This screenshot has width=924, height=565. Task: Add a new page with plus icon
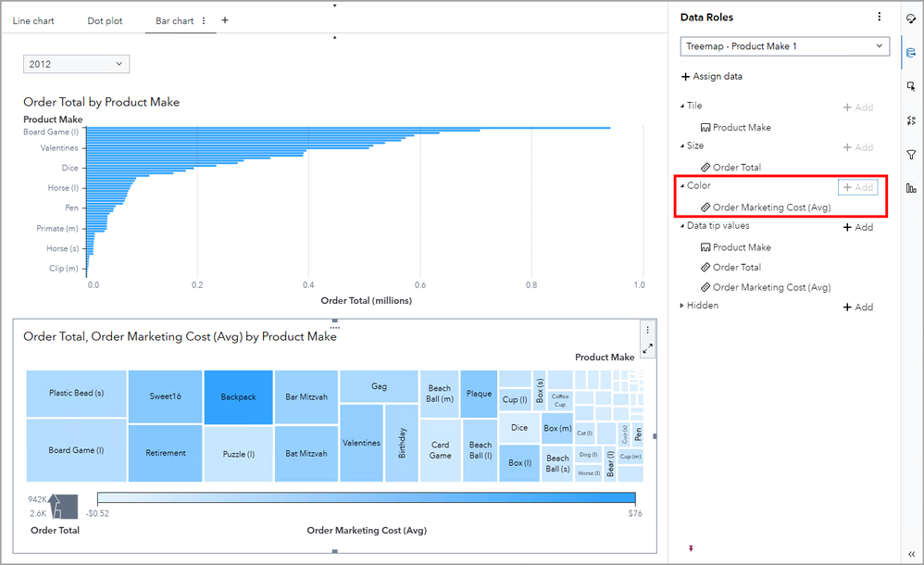pyautogui.click(x=225, y=20)
